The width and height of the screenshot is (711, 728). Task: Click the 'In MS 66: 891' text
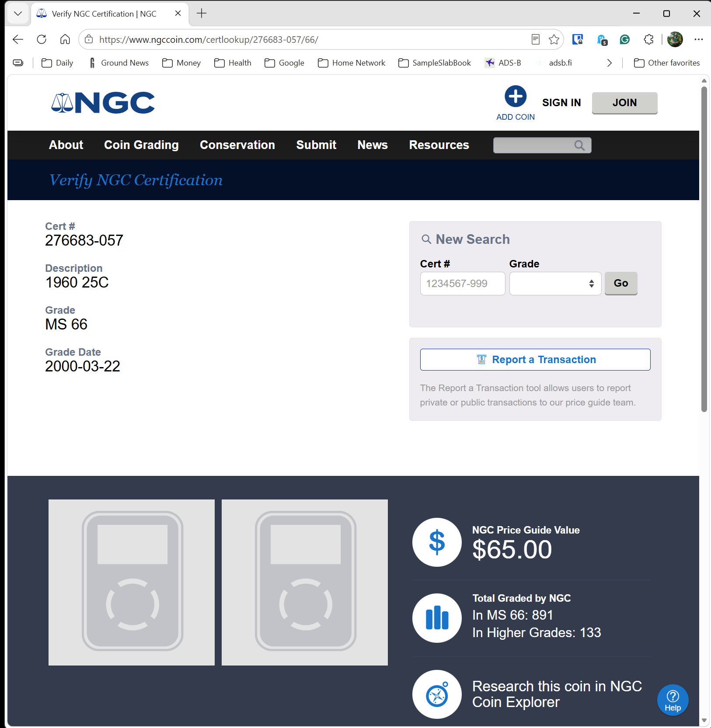coord(512,615)
